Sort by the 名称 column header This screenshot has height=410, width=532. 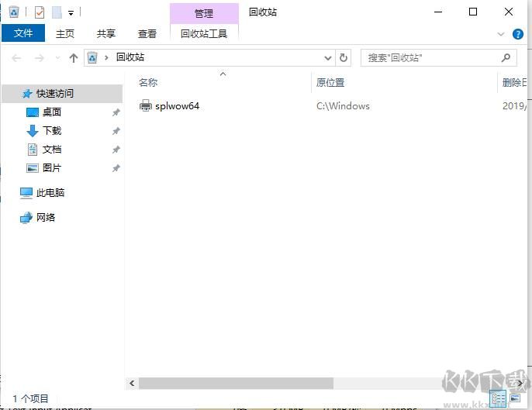[148, 82]
